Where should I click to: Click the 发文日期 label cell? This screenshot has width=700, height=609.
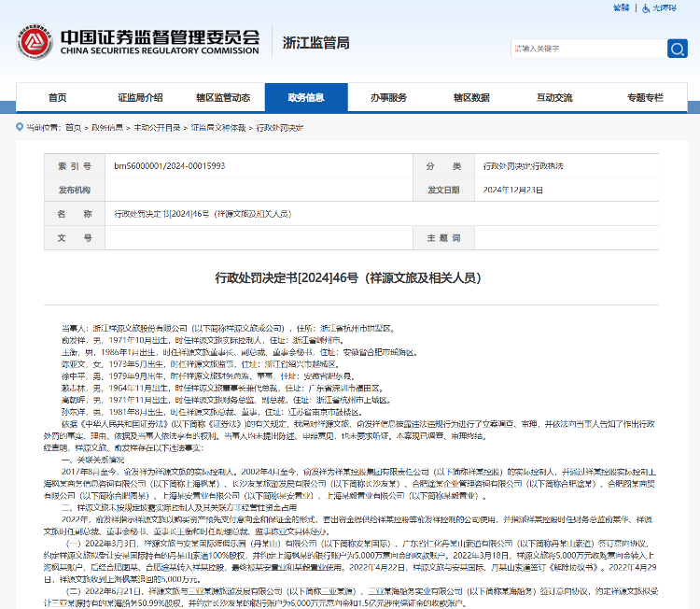pos(443,190)
